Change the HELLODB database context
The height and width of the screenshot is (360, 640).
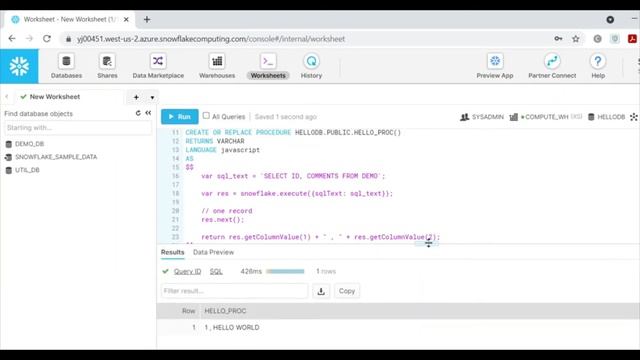pos(606,117)
